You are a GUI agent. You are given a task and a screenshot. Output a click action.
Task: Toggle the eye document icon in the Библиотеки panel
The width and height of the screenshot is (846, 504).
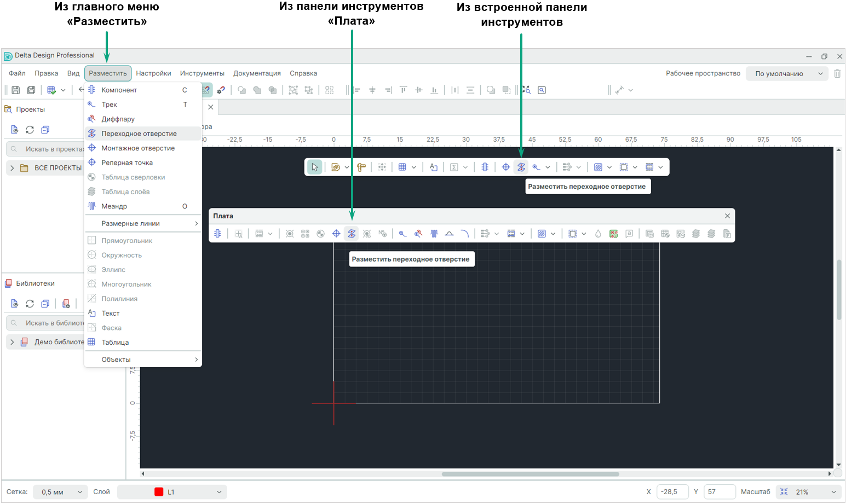coord(15,304)
